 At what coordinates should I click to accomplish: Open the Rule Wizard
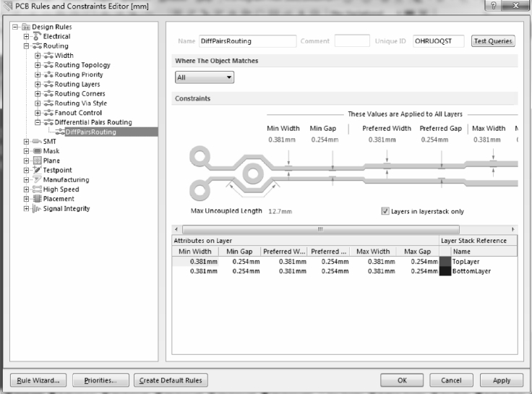point(39,380)
